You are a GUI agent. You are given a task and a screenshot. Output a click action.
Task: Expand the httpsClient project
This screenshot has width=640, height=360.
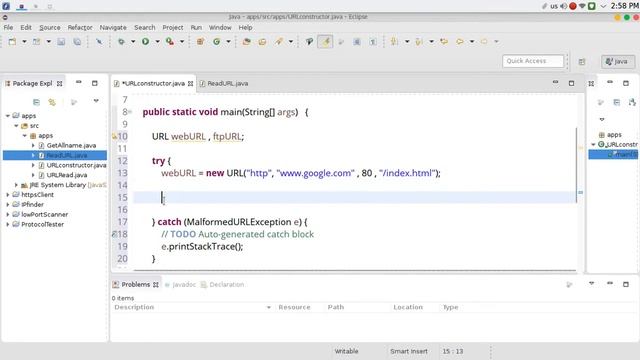8,195
